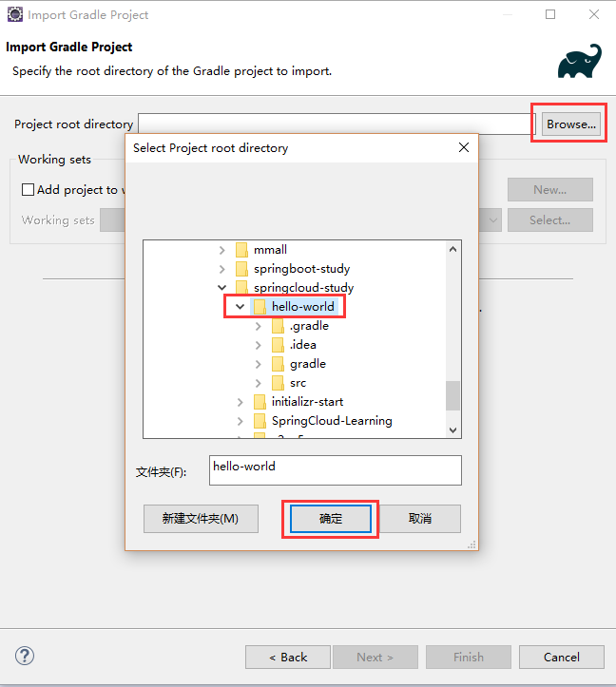Image resolution: width=616 pixels, height=687 pixels.
Task: Click the springcloud-study folder icon
Action: pyautogui.click(x=241, y=287)
